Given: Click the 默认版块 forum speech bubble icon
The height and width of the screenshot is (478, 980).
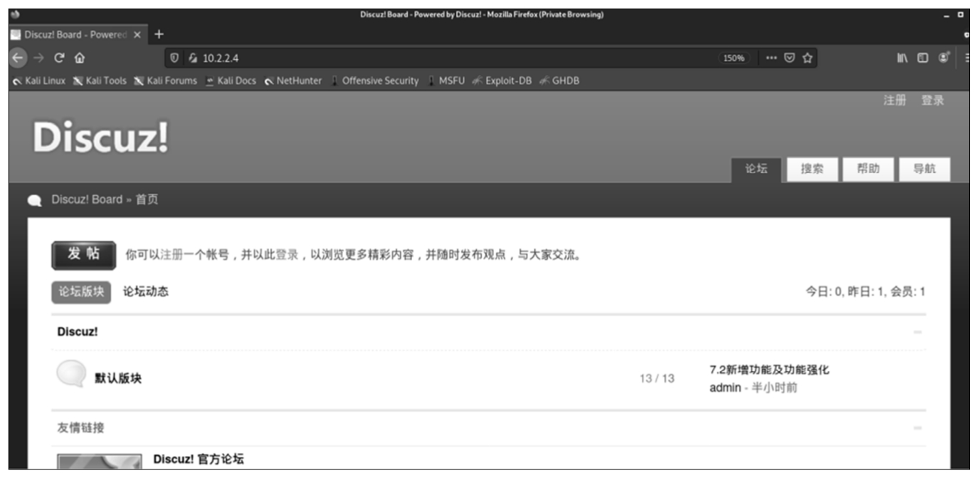Looking at the screenshot, I should pos(71,374).
